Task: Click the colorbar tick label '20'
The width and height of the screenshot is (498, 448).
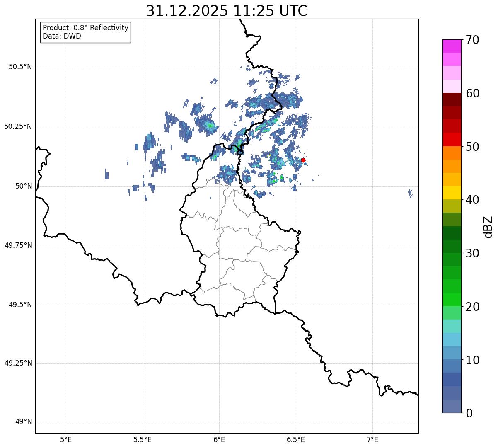Action: tap(473, 307)
